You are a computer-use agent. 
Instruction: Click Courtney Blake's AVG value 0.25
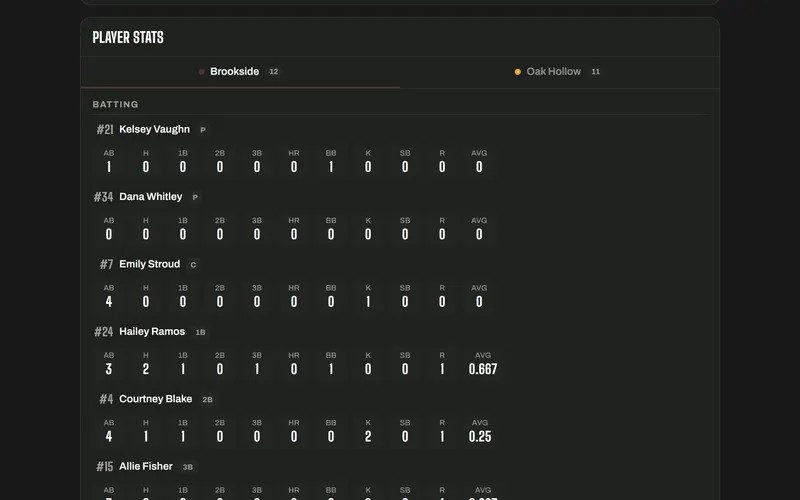(x=480, y=436)
